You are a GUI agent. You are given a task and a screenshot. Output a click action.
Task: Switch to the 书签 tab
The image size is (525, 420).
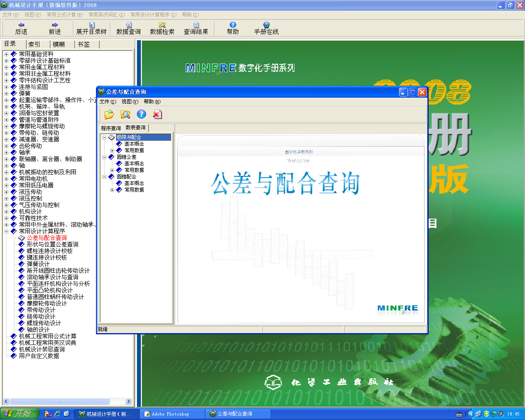(84, 44)
